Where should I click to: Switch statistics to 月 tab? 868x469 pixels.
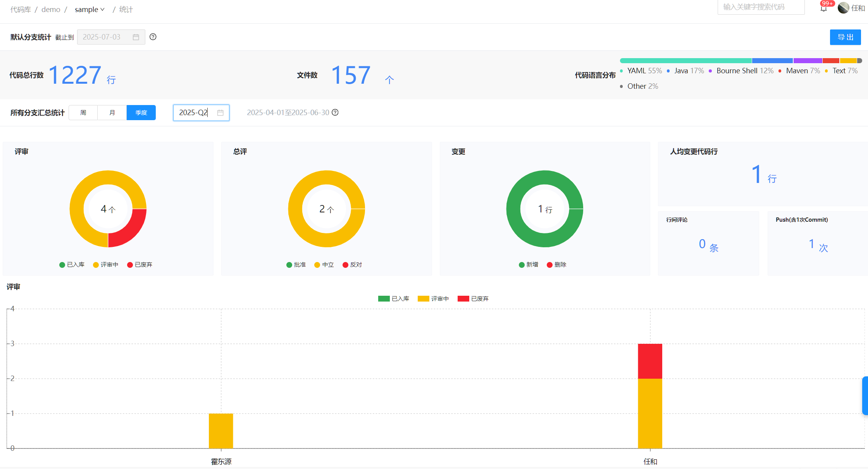tap(112, 113)
